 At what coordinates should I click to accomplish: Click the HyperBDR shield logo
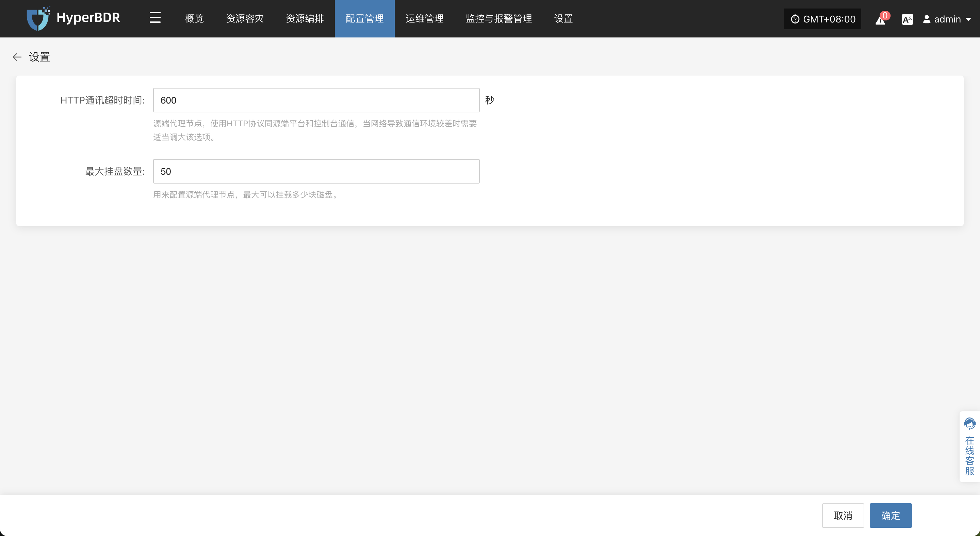click(38, 18)
